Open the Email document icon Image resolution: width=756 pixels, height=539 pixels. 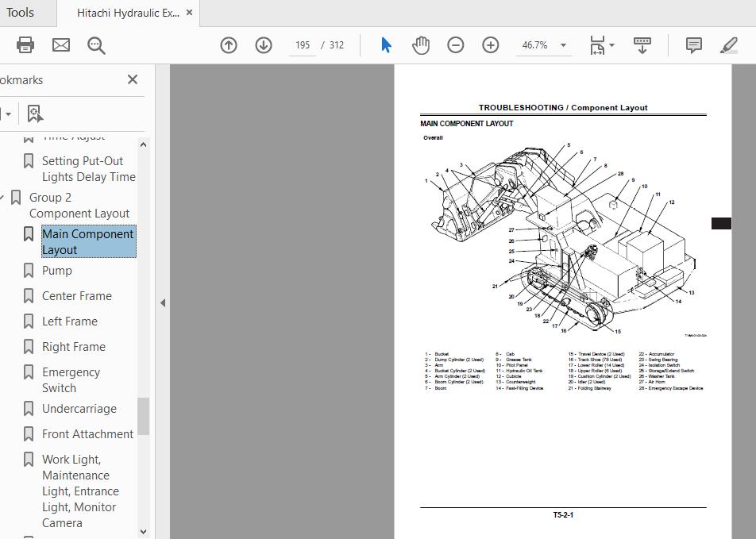tap(60, 45)
